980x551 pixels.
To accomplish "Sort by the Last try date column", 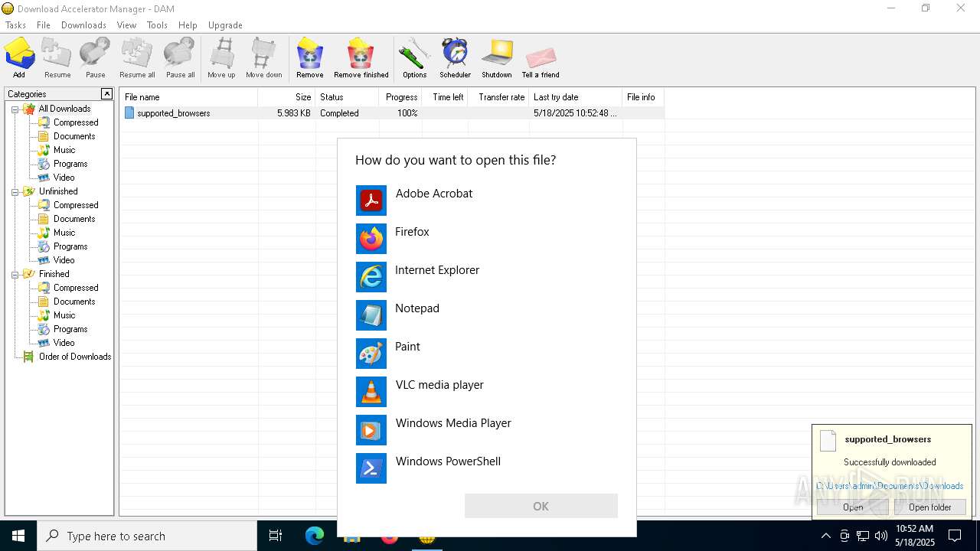I will point(575,97).
